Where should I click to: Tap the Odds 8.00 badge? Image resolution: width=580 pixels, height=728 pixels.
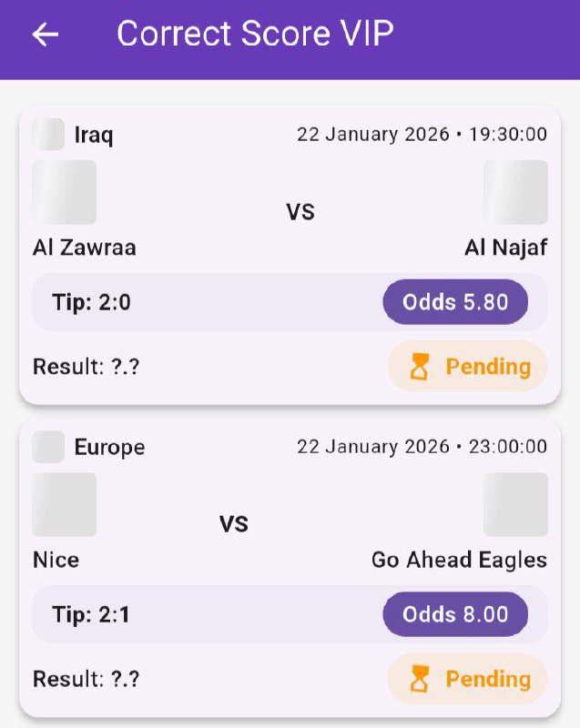[x=455, y=614]
